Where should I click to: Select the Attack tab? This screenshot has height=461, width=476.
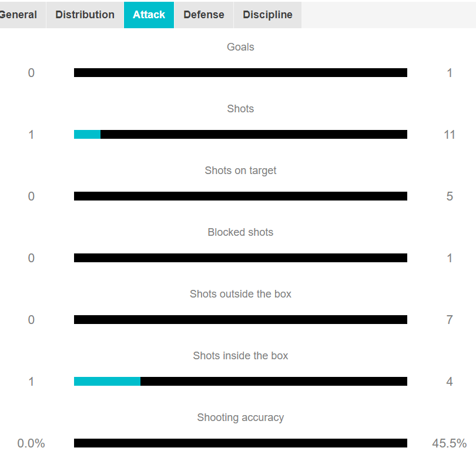149,15
